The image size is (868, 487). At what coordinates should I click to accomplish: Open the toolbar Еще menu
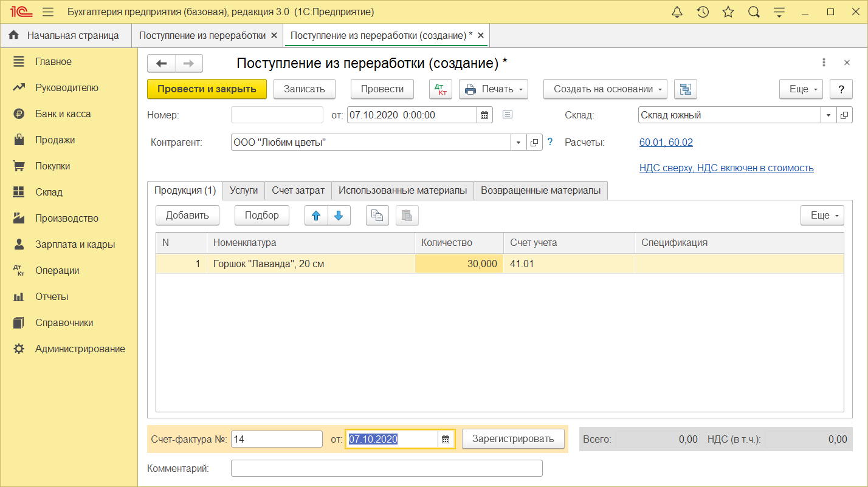(801, 89)
